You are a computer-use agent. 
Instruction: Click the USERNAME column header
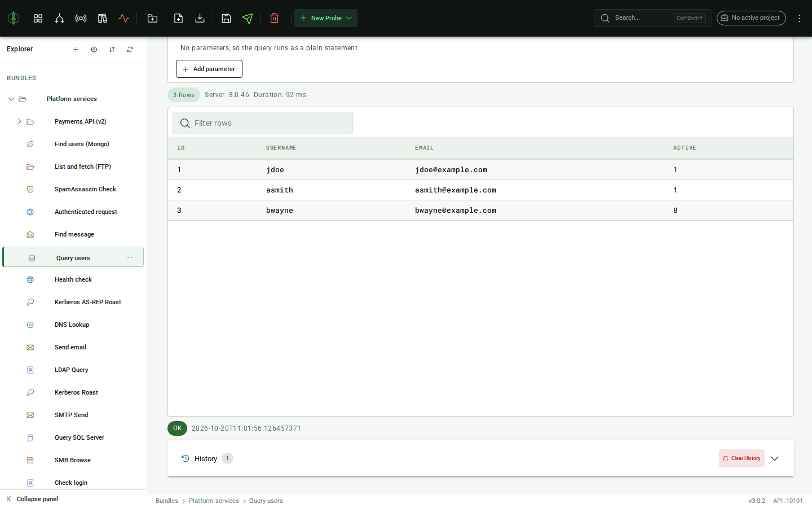tap(281, 148)
